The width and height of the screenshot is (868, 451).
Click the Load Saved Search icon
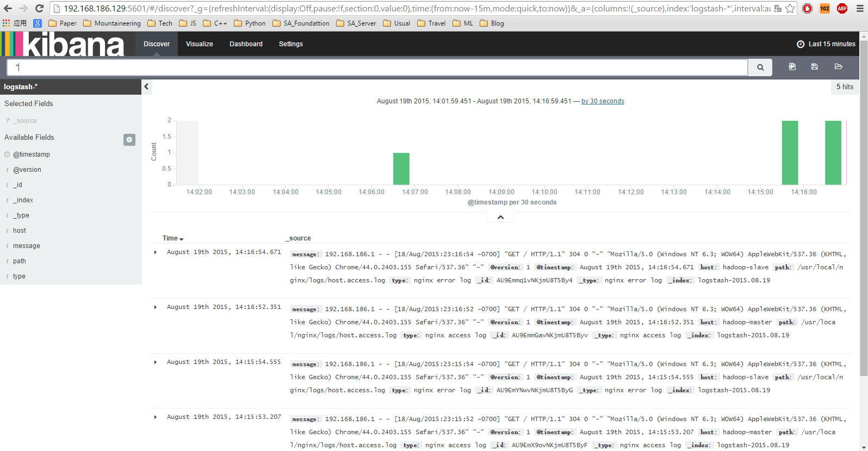pyautogui.click(x=838, y=66)
